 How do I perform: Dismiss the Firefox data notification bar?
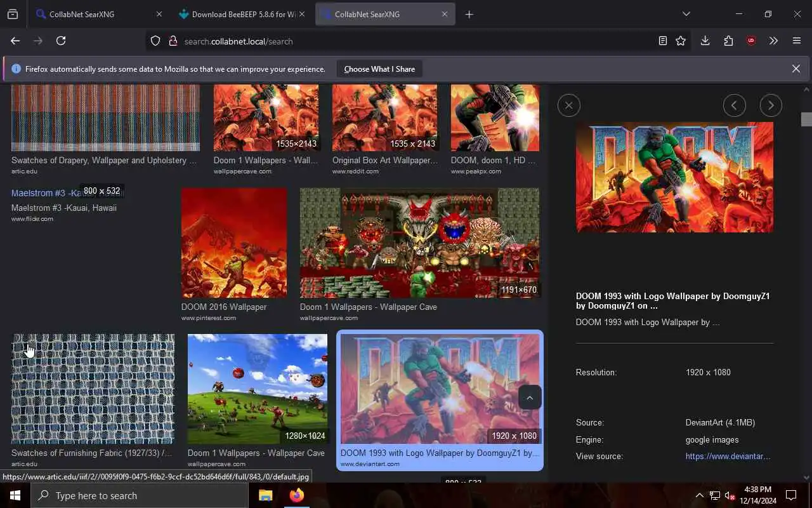(796, 69)
